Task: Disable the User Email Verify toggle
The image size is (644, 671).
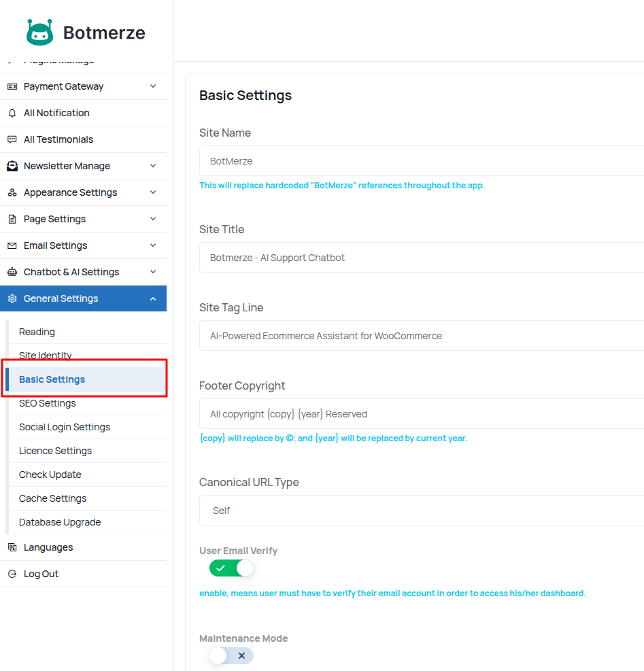Action: click(x=231, y=568)
